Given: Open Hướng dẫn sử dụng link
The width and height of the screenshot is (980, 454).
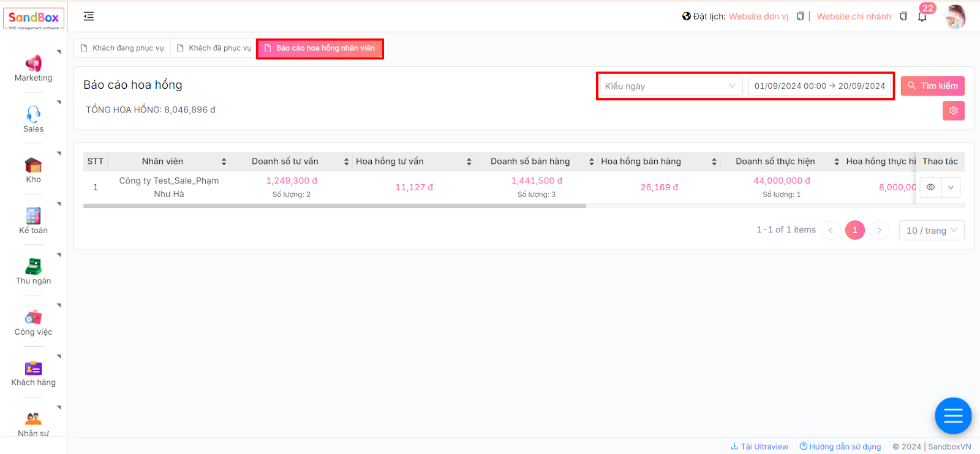Looking at the screenshot, I should pos(840,447).
